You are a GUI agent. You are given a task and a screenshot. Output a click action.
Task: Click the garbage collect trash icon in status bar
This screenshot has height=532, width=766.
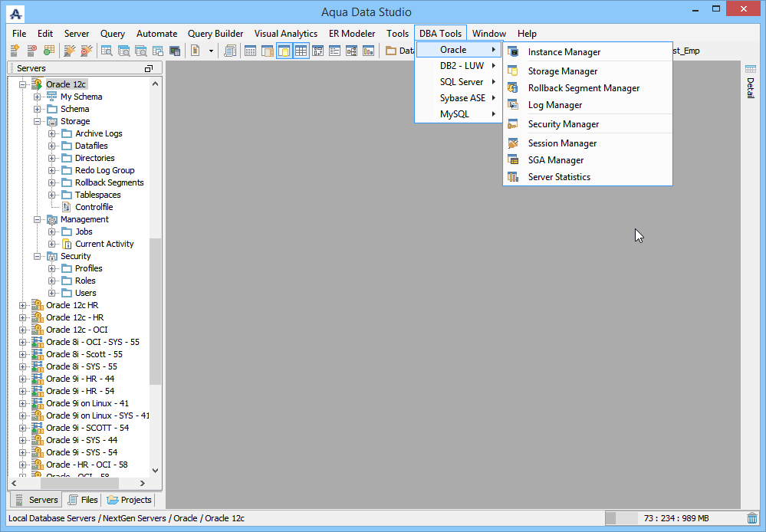752,518
